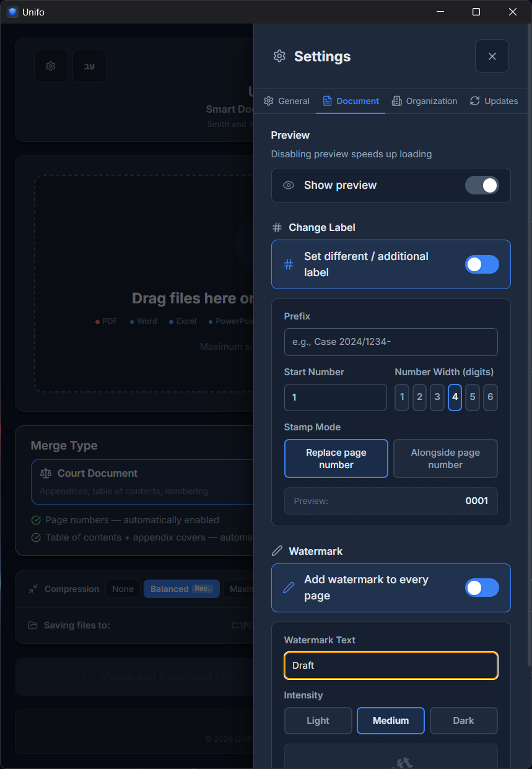Click the Watermark Text field containing Draft
The width and height of the screenshot is (532, 769).
point(391,665)
